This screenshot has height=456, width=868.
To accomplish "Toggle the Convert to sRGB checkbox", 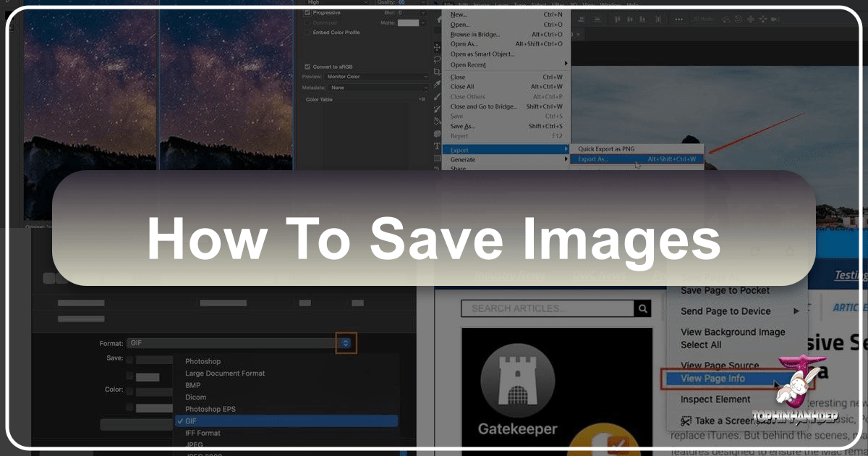I will (307, 66).
